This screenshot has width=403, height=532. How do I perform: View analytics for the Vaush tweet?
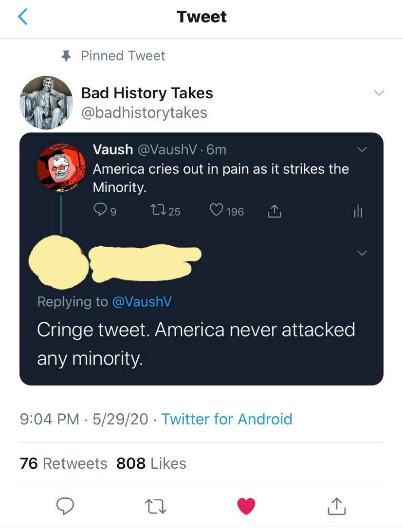pos(358,211)
